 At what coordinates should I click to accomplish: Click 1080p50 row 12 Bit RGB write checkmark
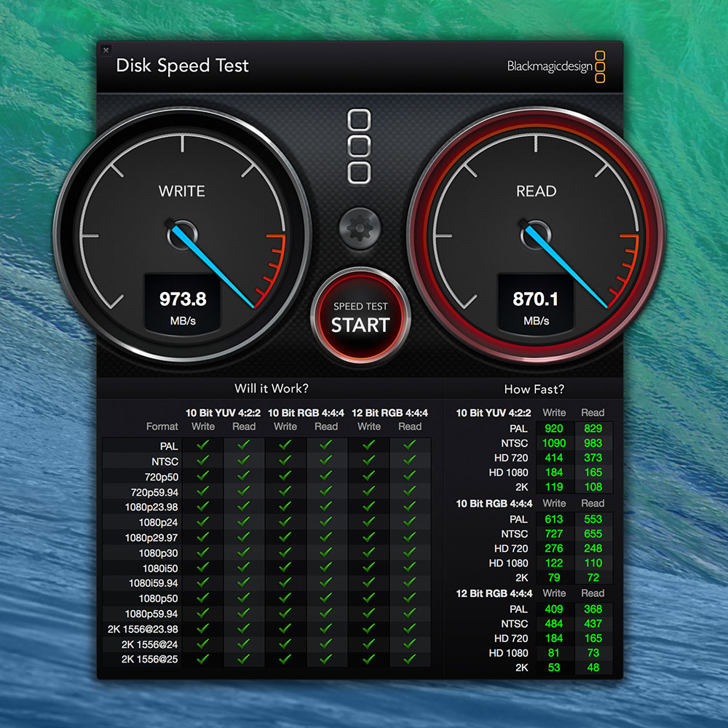point(368,598)
